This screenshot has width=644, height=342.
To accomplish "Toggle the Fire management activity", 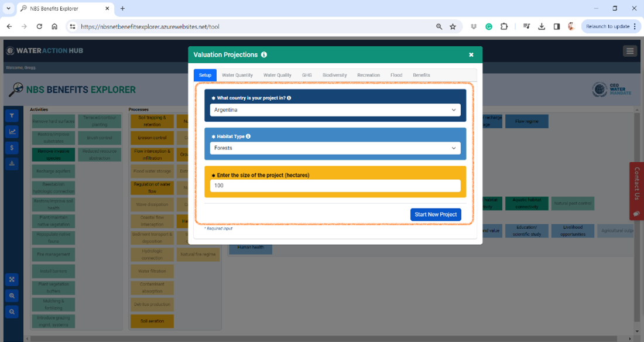I will coord(53,254).
